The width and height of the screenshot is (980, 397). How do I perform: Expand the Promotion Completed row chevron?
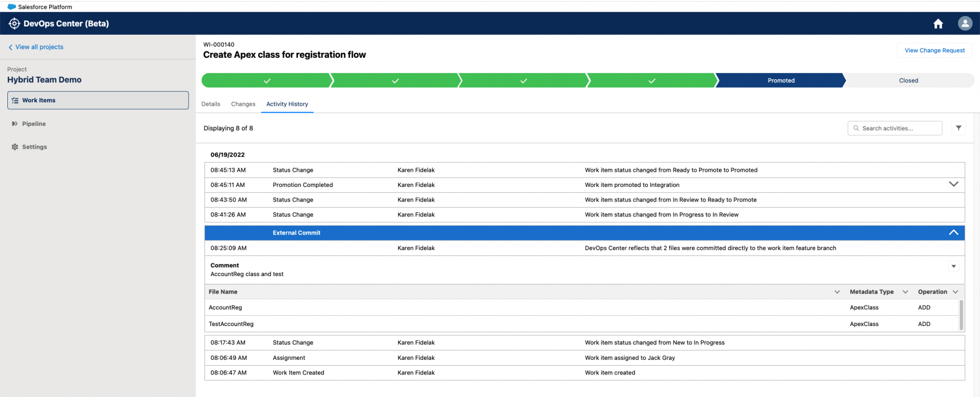(954, 184)
